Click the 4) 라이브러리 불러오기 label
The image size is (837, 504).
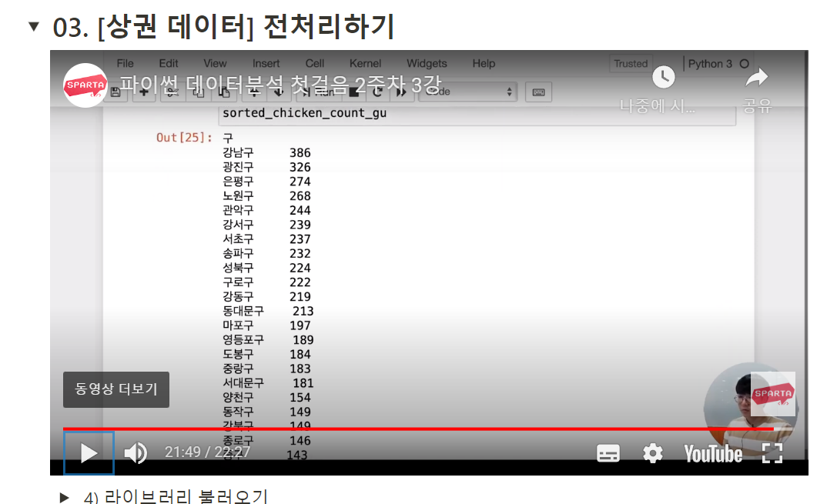click(x=176, y=496)
